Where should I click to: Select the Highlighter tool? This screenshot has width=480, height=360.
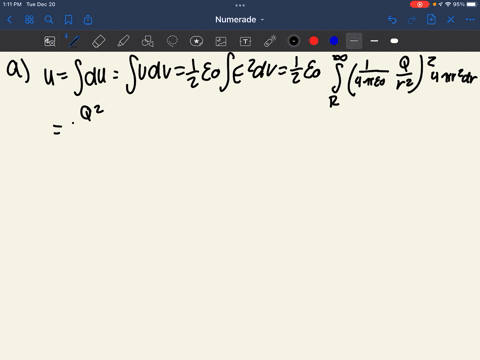(123, 41)
